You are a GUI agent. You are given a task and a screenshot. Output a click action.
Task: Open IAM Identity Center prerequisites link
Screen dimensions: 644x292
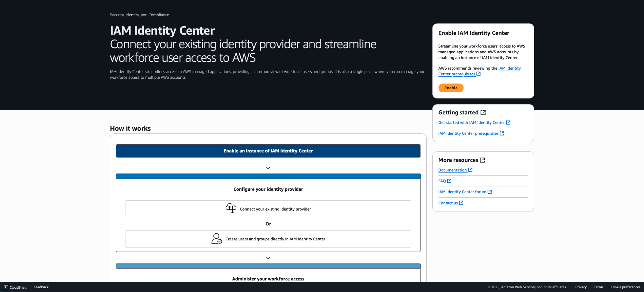coord(469,133)
